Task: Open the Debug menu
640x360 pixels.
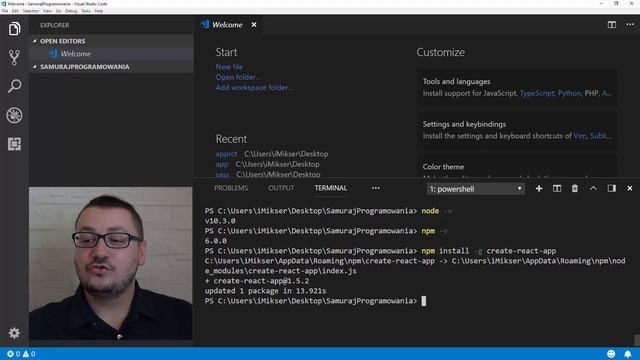Action: click(71, 11)
